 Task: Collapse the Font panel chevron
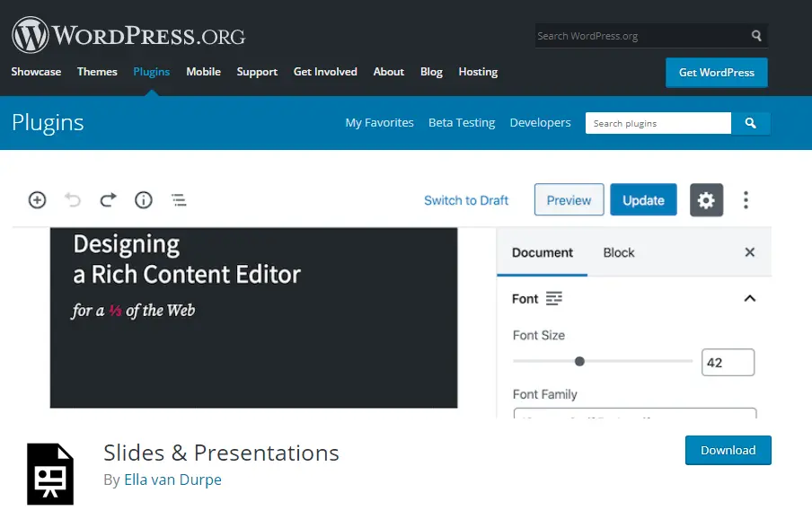(x=749, y=298)
